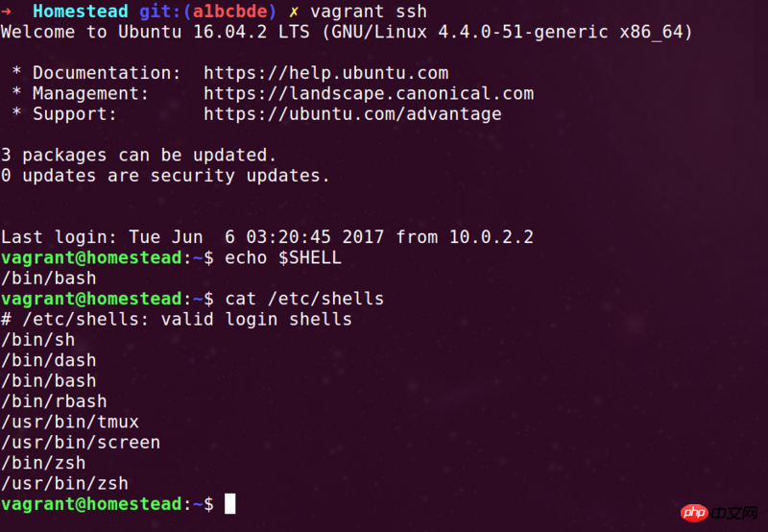Click the 3 packages can be updated line

tap(138, 156)
